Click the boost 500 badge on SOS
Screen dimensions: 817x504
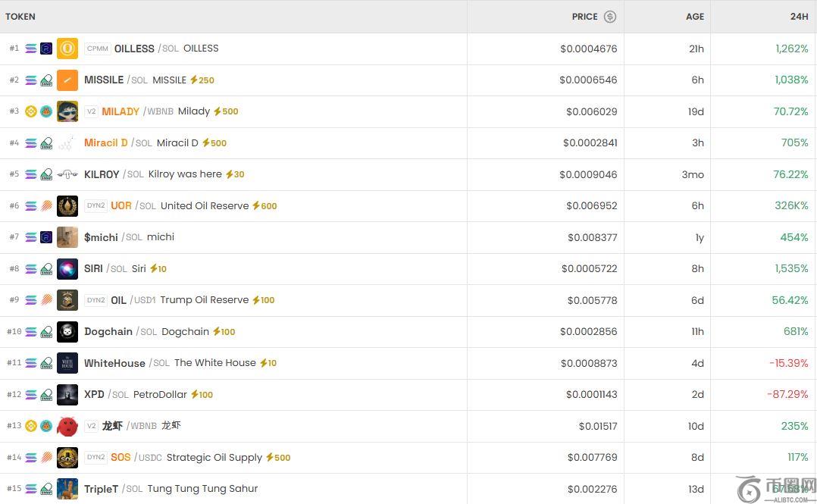pyautogui.click(x=278, y=458)
